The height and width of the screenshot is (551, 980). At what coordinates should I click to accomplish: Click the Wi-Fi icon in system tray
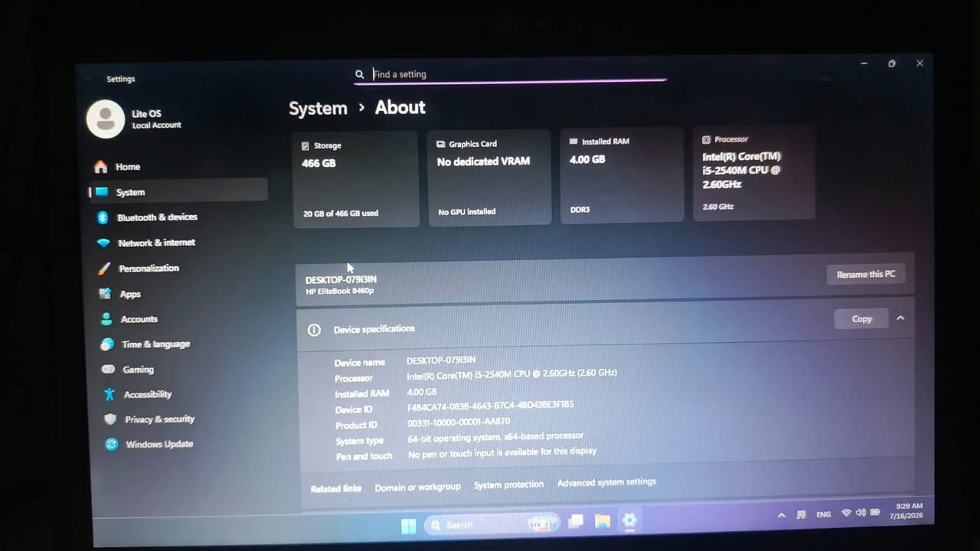click(x=846, y=514)
